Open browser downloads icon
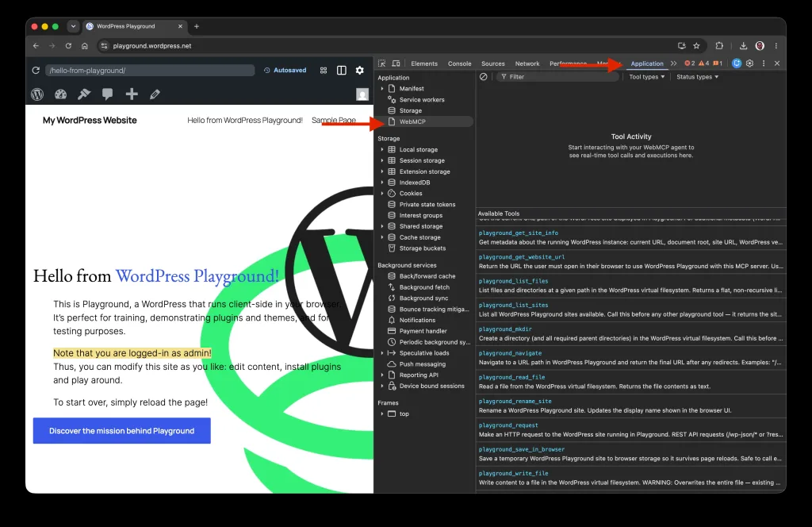 (743, 45)
